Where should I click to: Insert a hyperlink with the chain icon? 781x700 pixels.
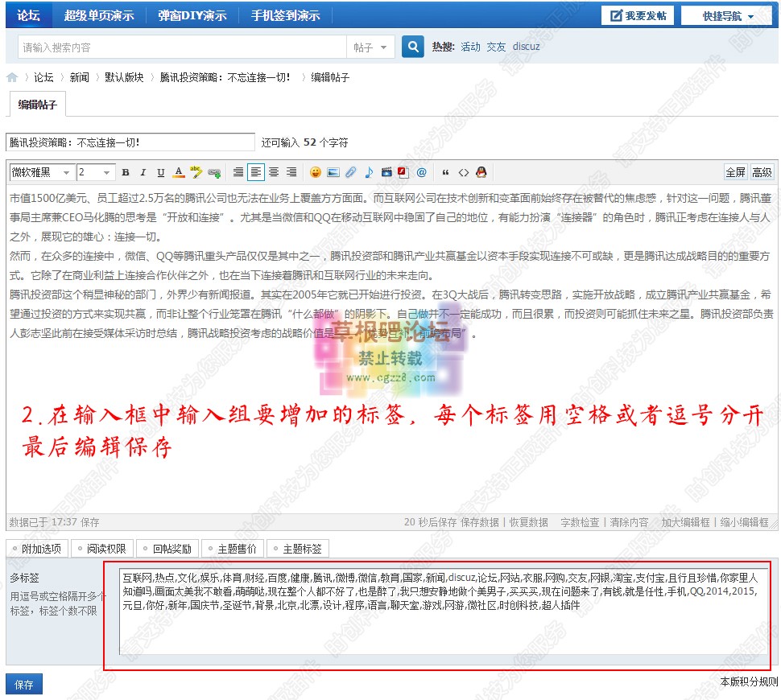213,172
